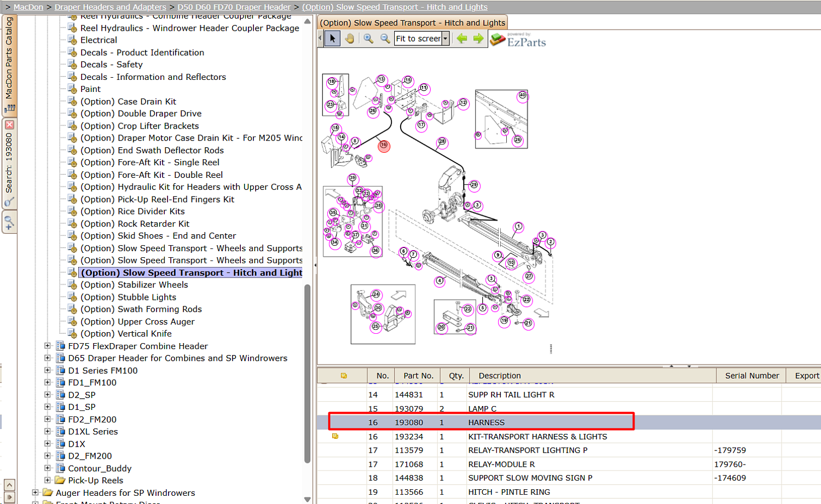Click kit icon beside part 193234 row
The image size is (821, 504).
[x=335, y=436]
